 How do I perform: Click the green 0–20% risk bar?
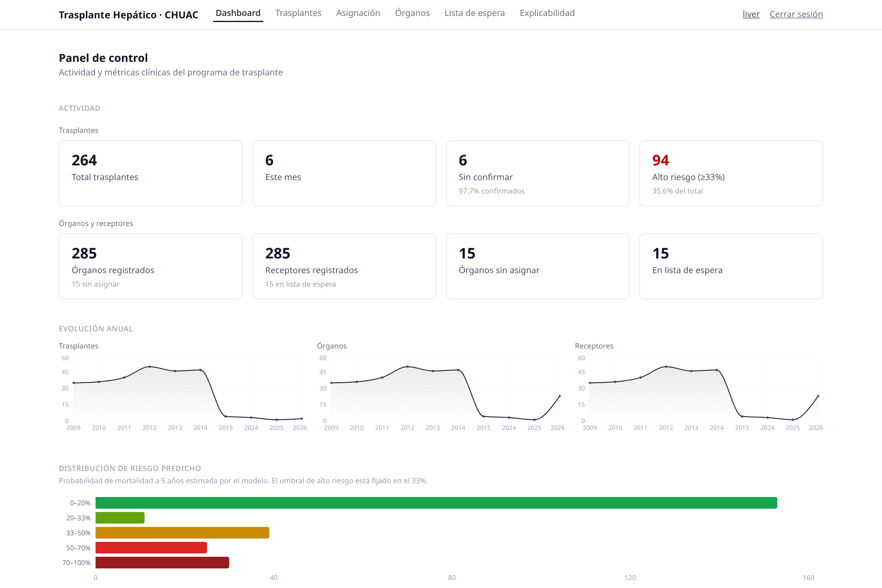[436, 503]
